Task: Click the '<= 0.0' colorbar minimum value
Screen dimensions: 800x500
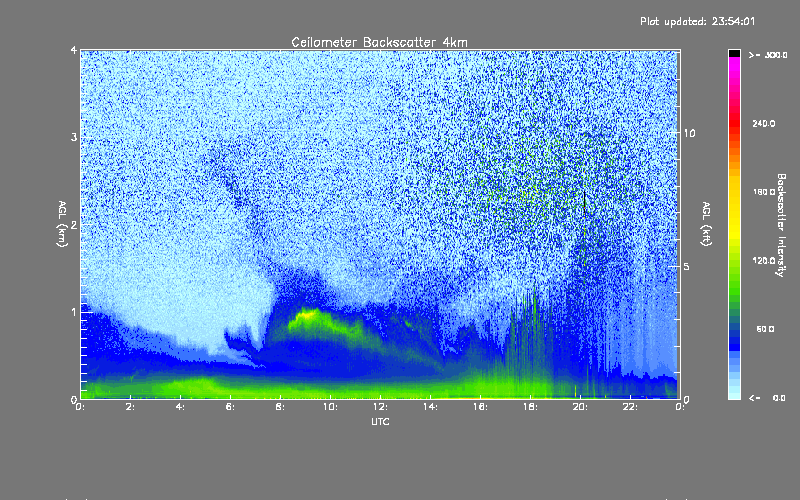Action: pyautogui.click(x=767, y=398)
